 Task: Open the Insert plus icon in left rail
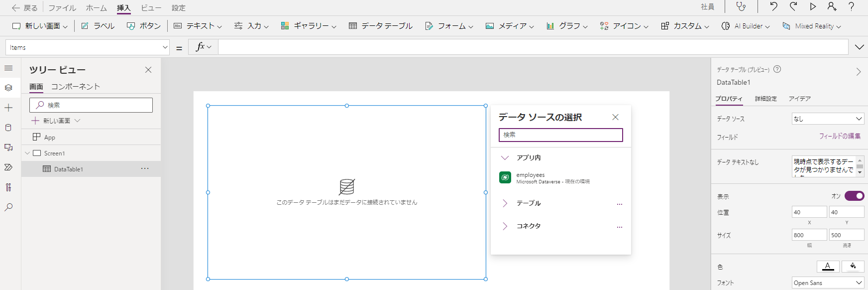pyautogui.click(x=8, y=108)
